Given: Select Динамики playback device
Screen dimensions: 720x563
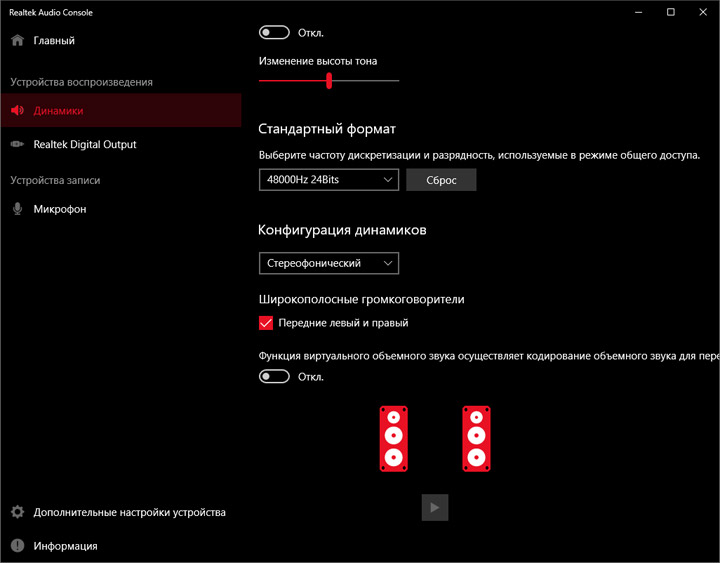Looking at the screenshot, I should click(121, 110).
